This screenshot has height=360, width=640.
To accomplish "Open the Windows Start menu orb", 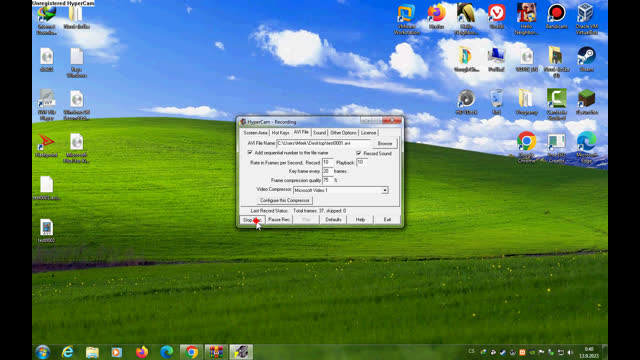I will point(42,352).
